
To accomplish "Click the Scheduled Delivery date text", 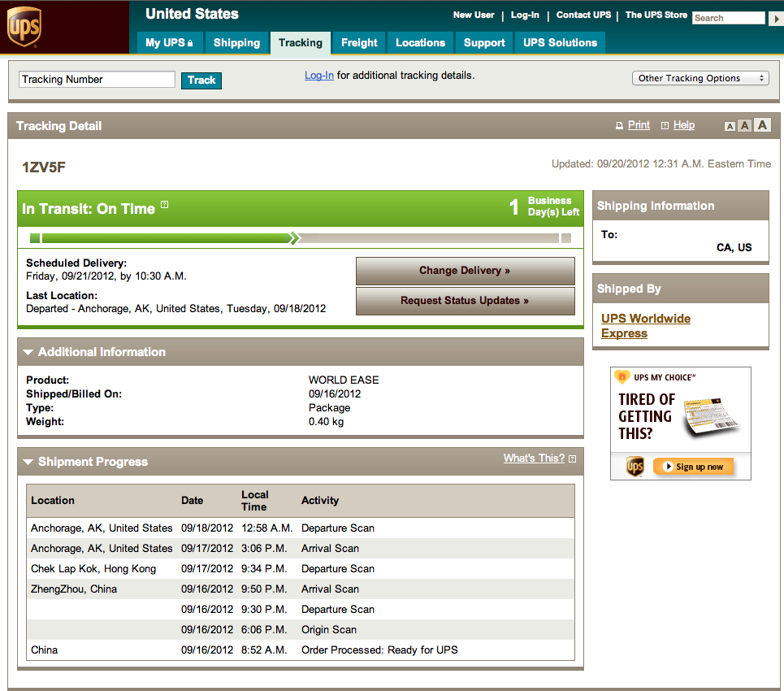I will [106, 276].
